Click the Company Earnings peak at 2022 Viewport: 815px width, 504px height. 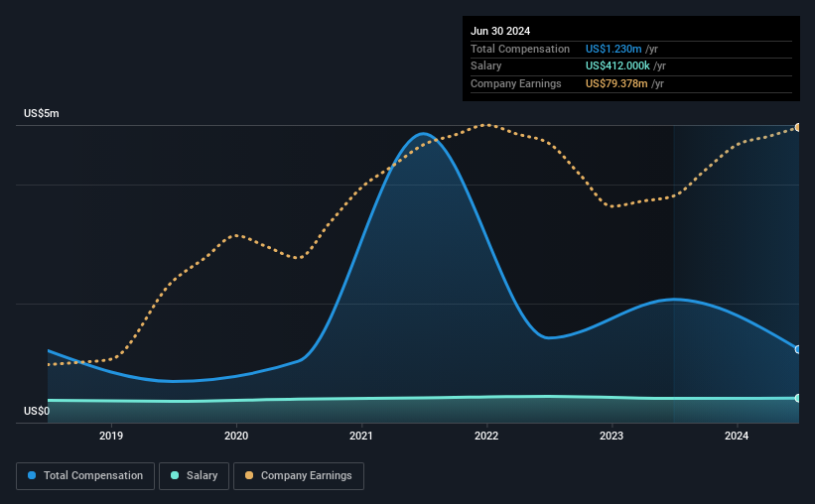pos(486,125)
